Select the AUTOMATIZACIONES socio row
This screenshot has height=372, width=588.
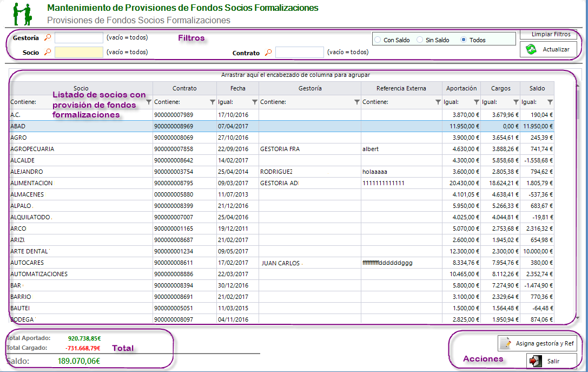pyautogui.click(x=282, y=274)
